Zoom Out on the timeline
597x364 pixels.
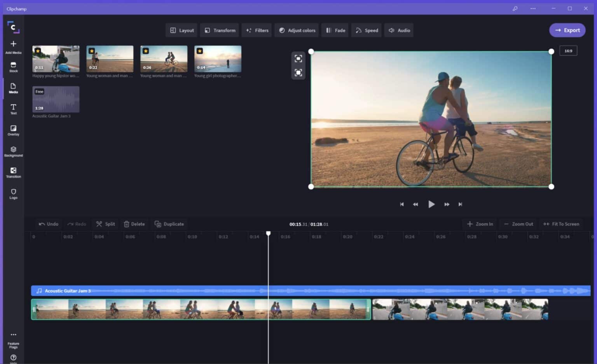tap(518, 224)
